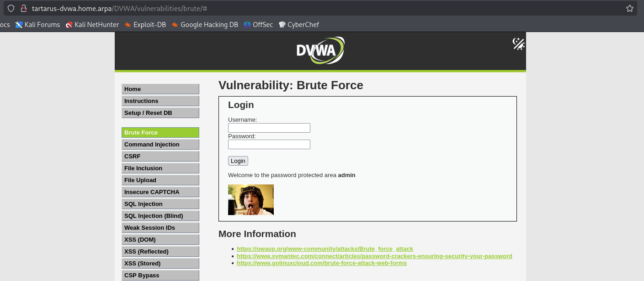The width and height of the screenshot is (644, 281).
Task: Open the Kali NetHunter bookmark
Action: pos(92,25)
